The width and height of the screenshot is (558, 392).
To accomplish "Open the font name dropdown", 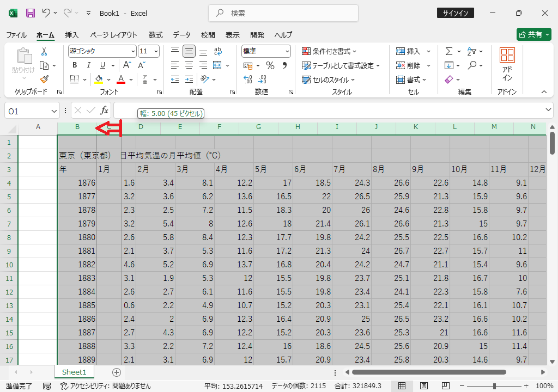I will 133,52.
